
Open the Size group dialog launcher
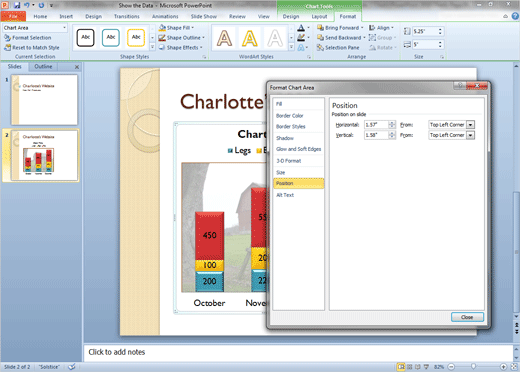[x=442, y=57]
